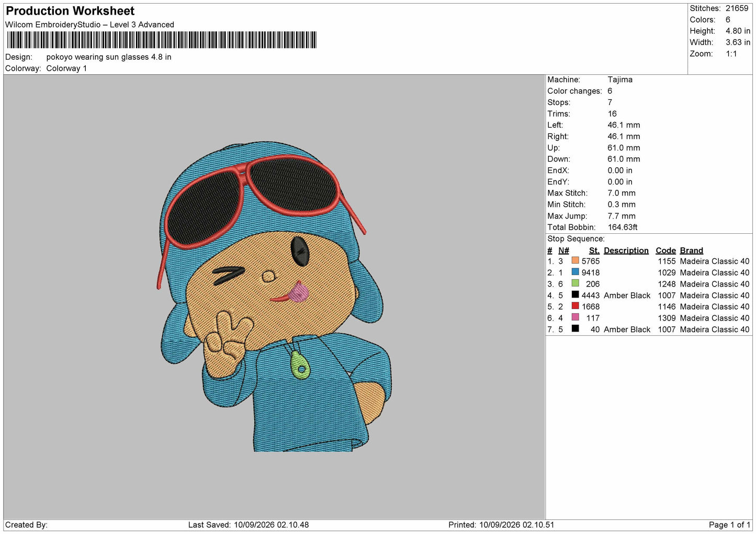Click the pink swatch for thread 1309
This screenshot has width=756, height=534.
[575, 317]
